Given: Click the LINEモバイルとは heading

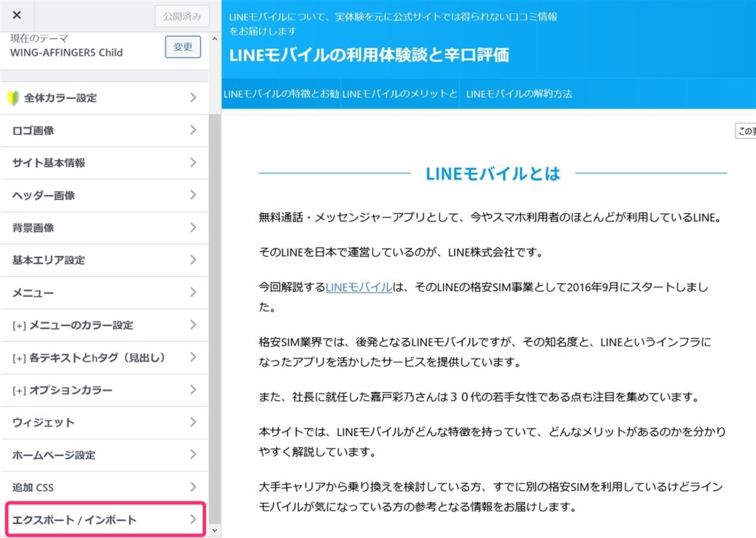Looking at the screenshot, I should coord(492,173).
